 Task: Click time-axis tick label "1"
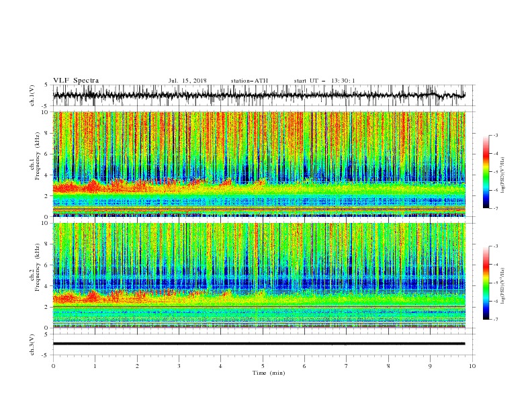(x=95, y=366)
